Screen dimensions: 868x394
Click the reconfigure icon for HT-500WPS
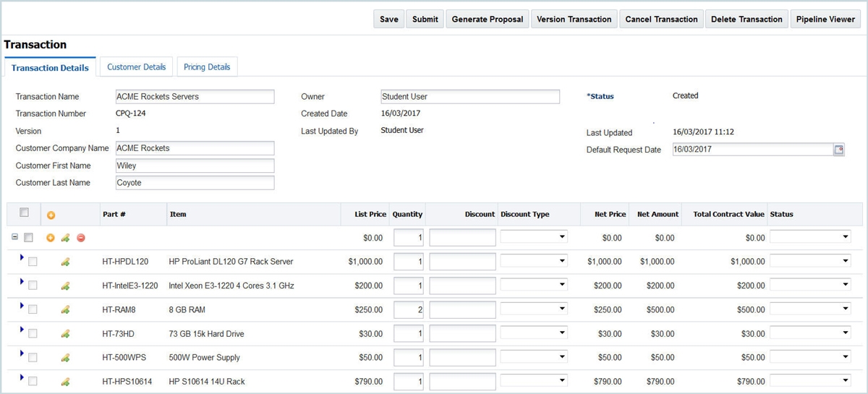pos(65,357)
